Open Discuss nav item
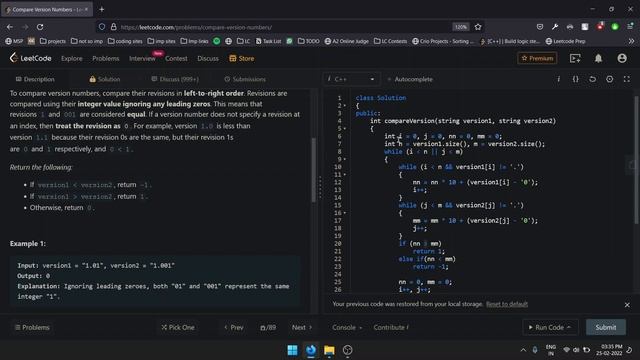The width and height of the screenshot is (640, 360). pyautogui.click(x=208, y=58)
